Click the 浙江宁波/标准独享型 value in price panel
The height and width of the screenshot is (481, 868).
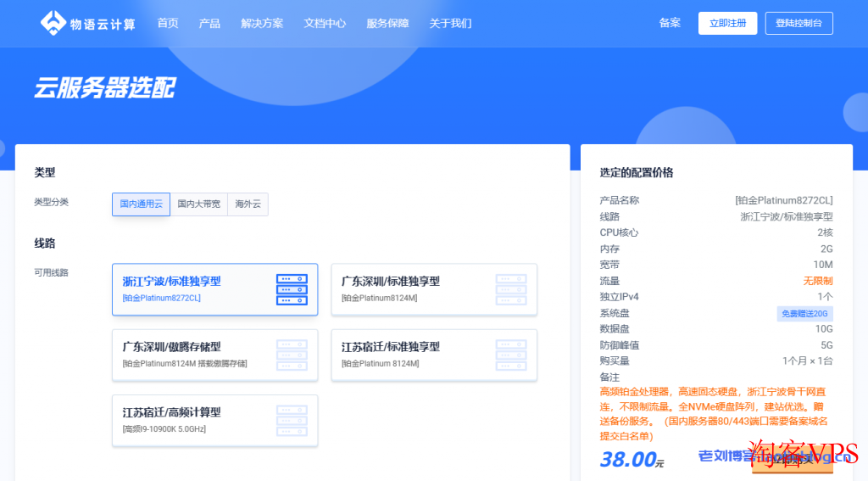point(787,216)
